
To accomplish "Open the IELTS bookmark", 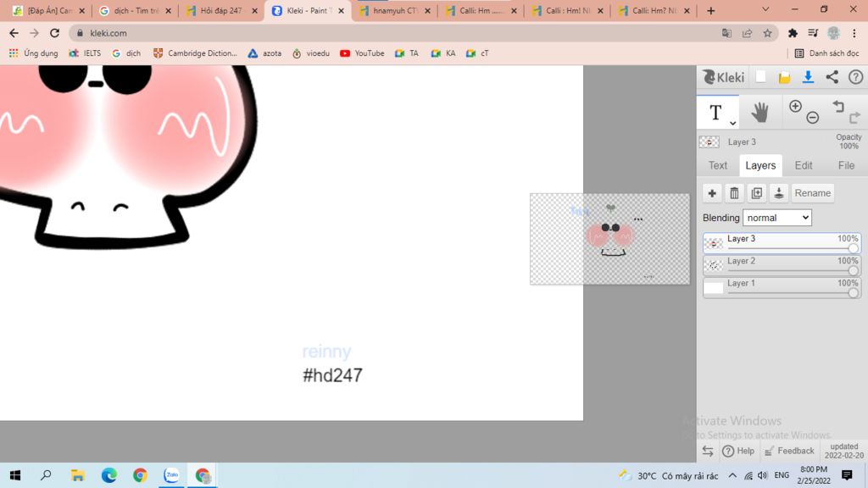I will (x=85, y=53).
